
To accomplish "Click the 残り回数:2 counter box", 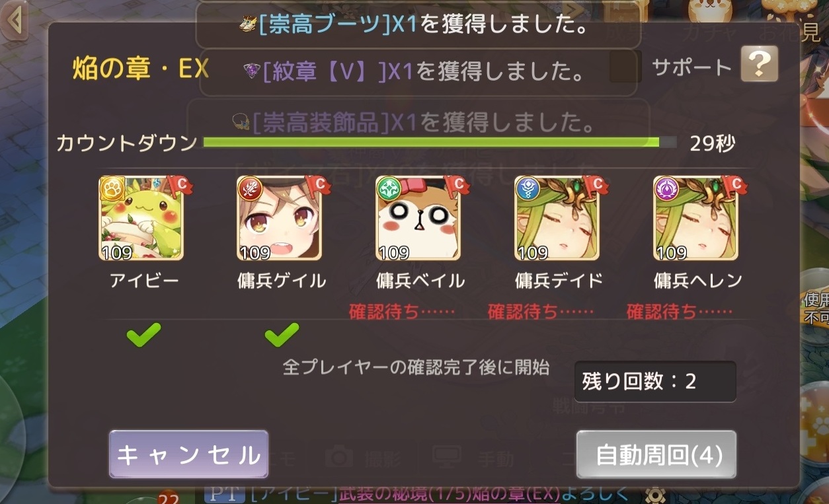I will (x=655, y=382).
